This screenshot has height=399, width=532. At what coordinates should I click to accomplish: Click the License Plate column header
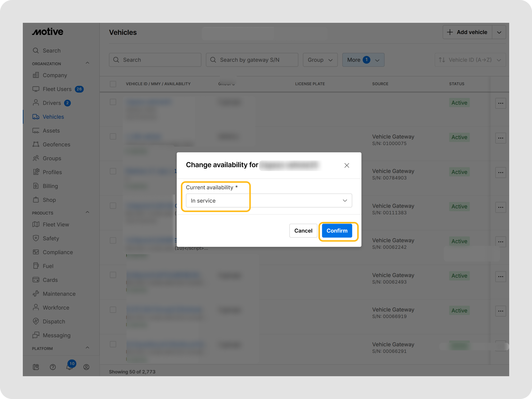(x=310, y=84)
